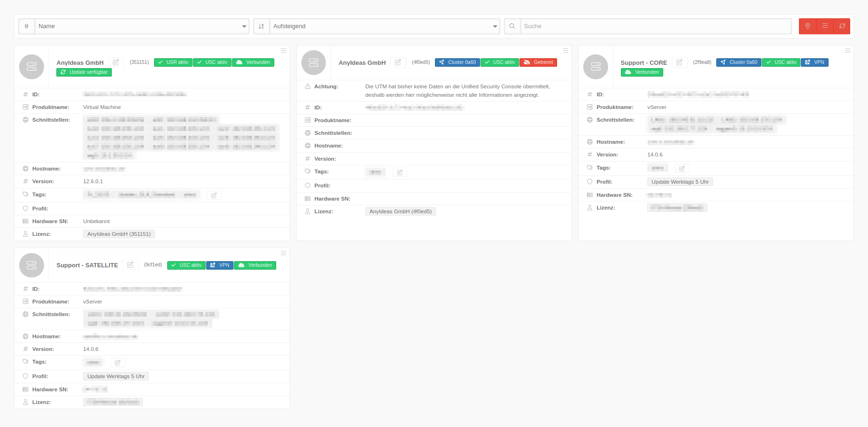Edit name of Support - SATELLITE card

(130, 265)
